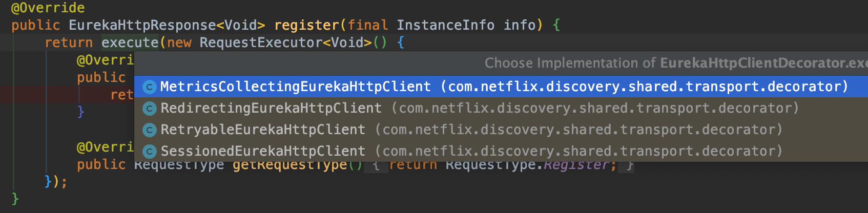The height and width of the screenshot is (213, 868).
Task: Click the execute method call
Action: click(130, 42)
